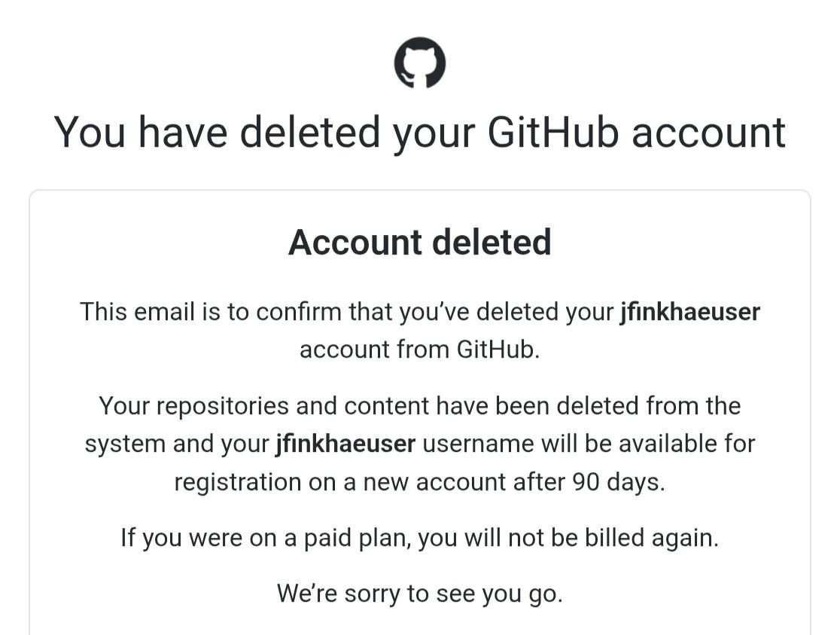This screenshot has width=840, height=635.
Task: Click the 'You have deleted your GitHub account' heading
Action: coord(420,133)
